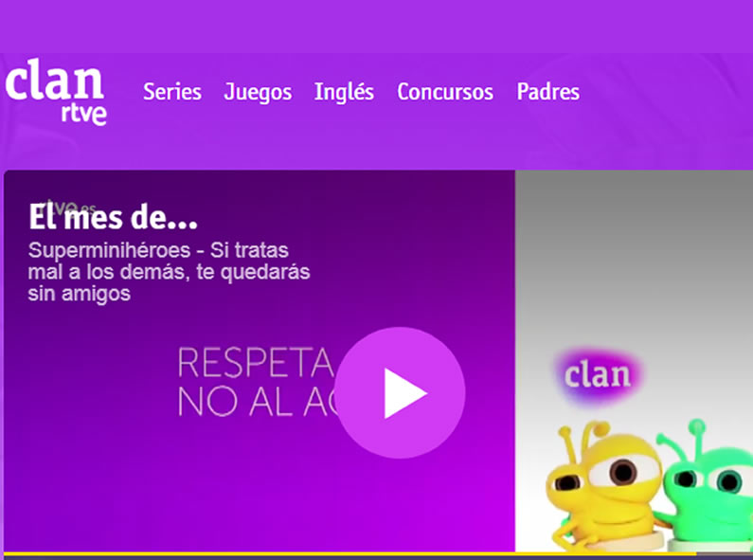Click the empty purple banner strip at the top

pos(377,26)
